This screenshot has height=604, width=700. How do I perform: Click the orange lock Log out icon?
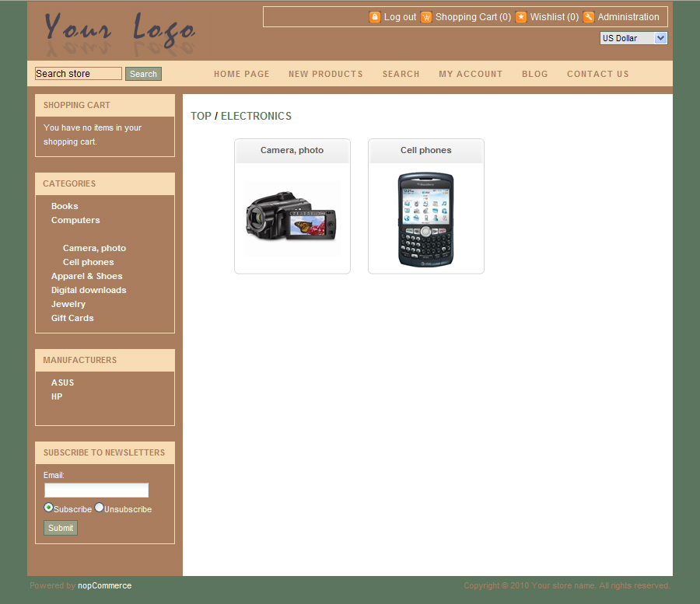[375, 17]
